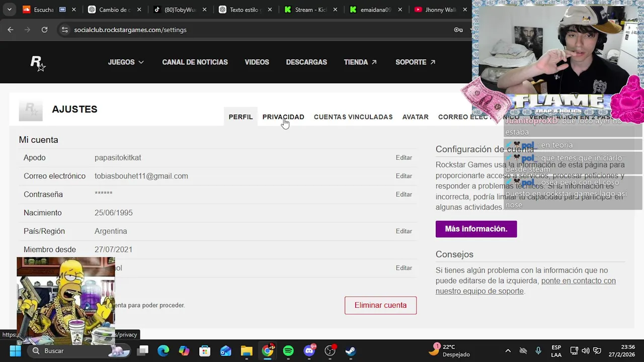The image size is (644, 362).
Task: Click the browser forward arrow
Action: point(27,30)
